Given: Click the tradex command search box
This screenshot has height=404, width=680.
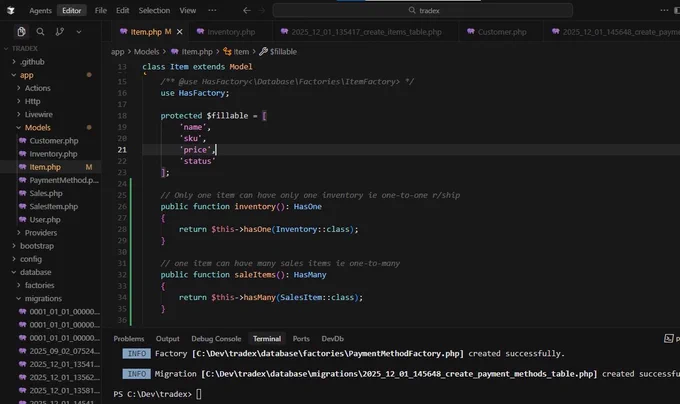Looking at the screenshot, I should [422, 10].
